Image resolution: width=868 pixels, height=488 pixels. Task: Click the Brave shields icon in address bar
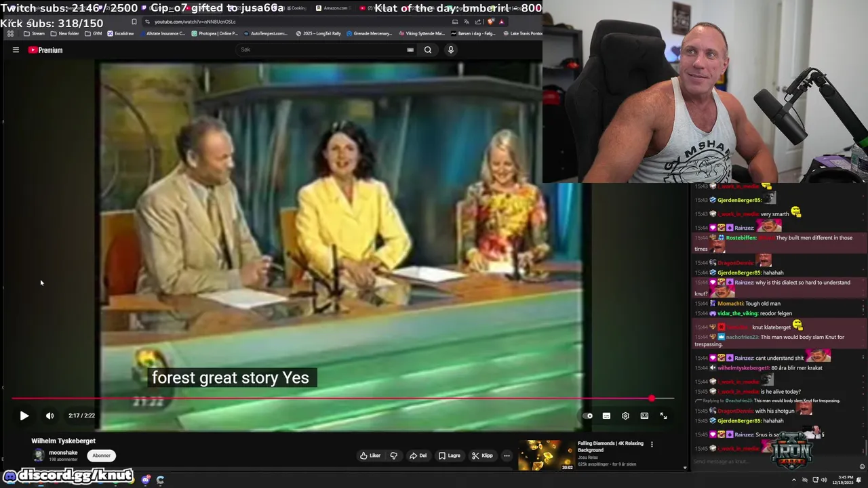pyautogui.click(x=490, y=22)
